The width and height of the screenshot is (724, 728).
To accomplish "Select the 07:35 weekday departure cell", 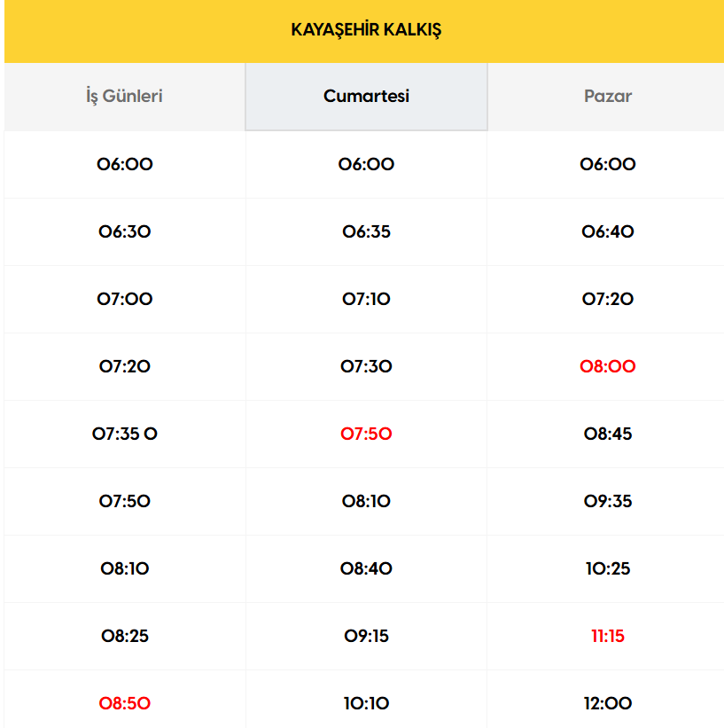I will (125, 434).
